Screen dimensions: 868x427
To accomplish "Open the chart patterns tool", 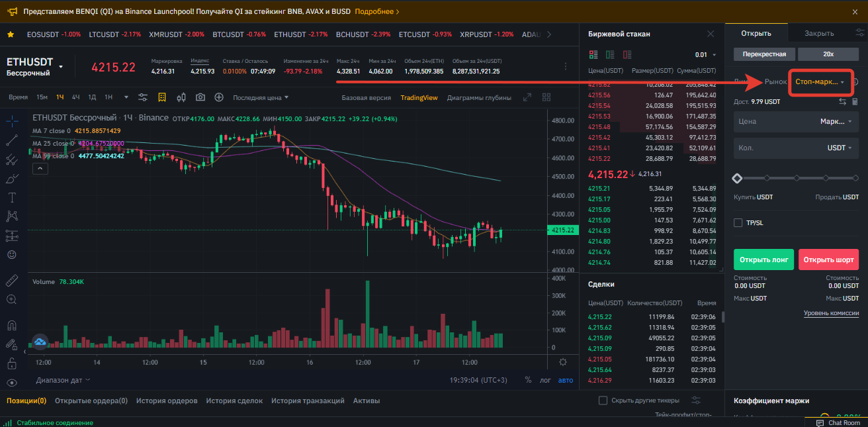I will point(12,216).
